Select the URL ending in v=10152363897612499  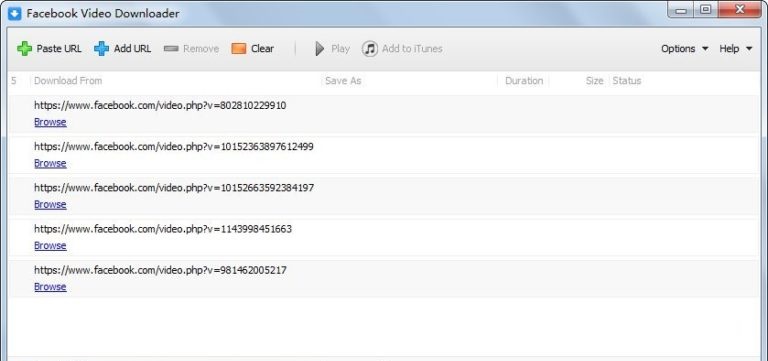[174, 146]
